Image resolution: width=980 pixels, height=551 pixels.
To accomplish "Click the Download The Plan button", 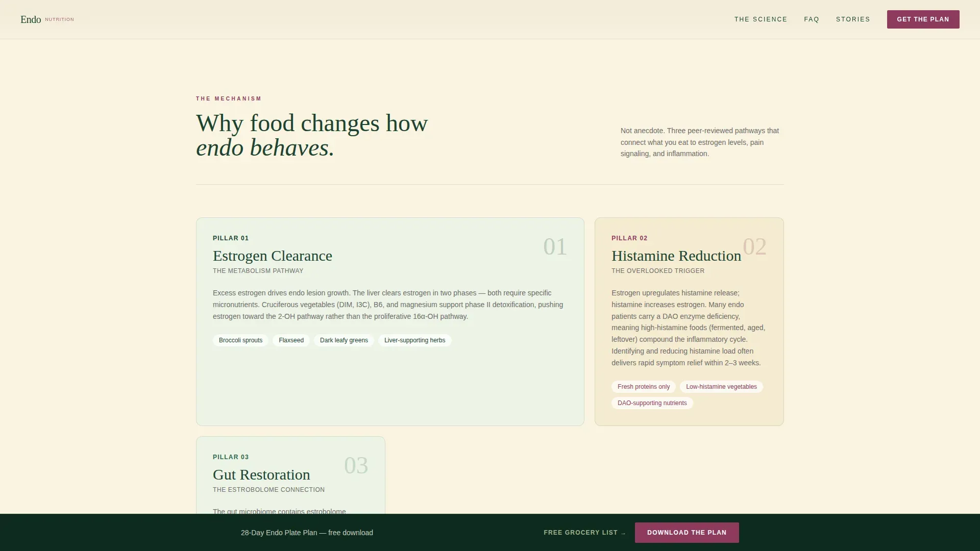I will pyautogui.click(x=687, y=532).
